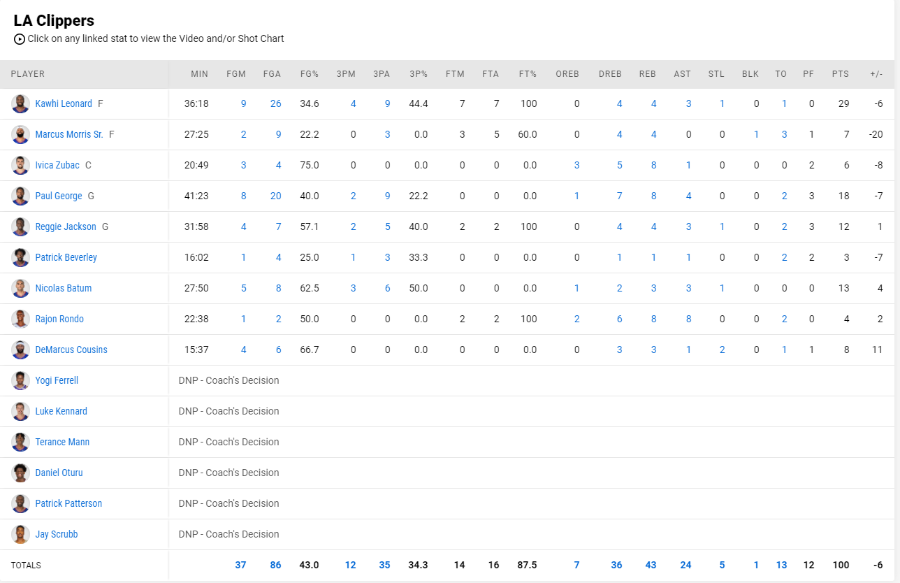View Kawhi Leonard's 9 made field goals

click(x=243, y=104)
